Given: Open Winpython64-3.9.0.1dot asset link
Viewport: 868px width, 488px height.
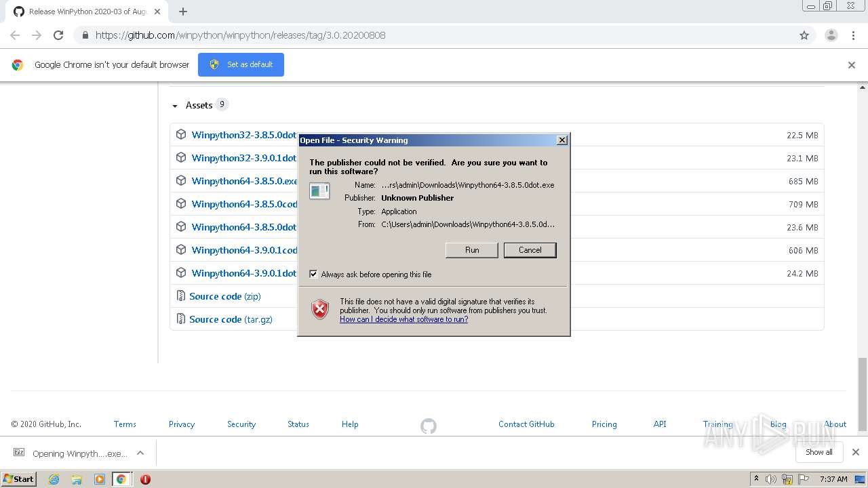Looking at the screenshot, I should coord(244,273).
